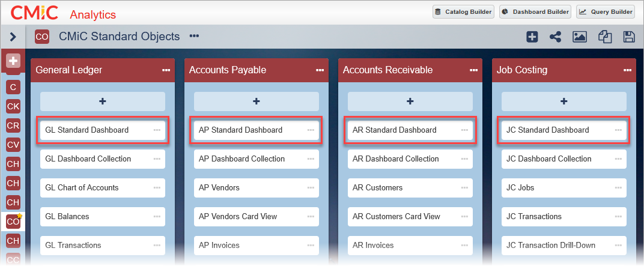Open AP Dashboard Collection
Screen dimensions: 644x266
click(257, 159)
